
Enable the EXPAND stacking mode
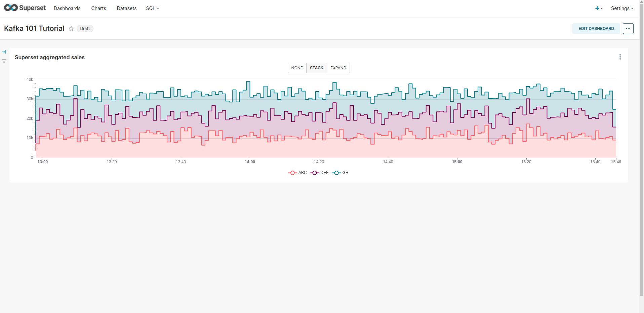[x=338, y=68]
